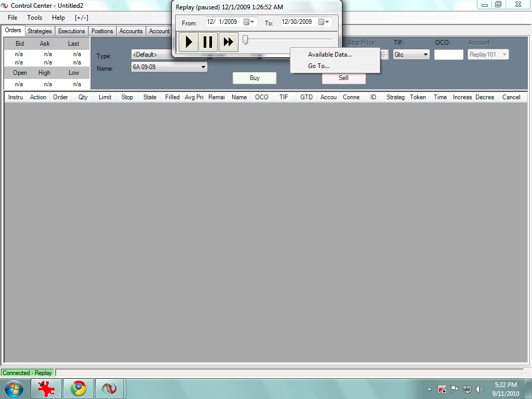Click the Conne column header
532x399 pixels.
click(x=351, y=97)
